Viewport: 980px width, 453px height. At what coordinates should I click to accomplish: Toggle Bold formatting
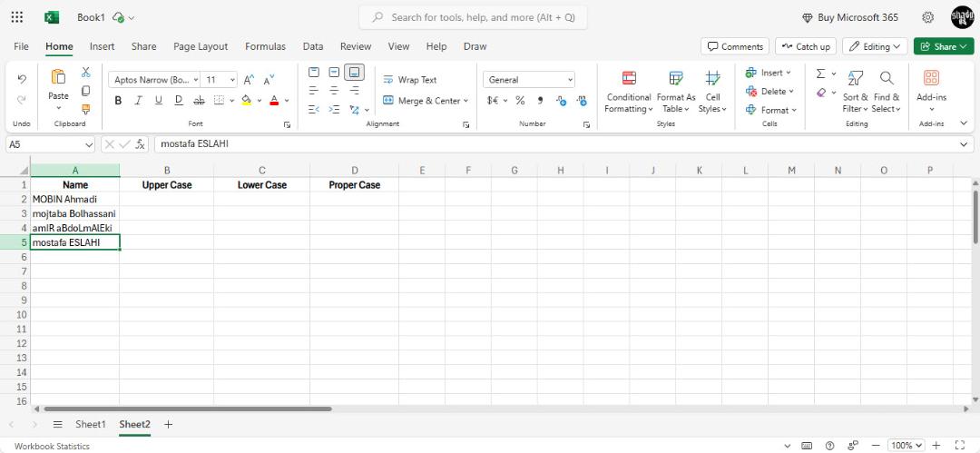pos(118,100)
